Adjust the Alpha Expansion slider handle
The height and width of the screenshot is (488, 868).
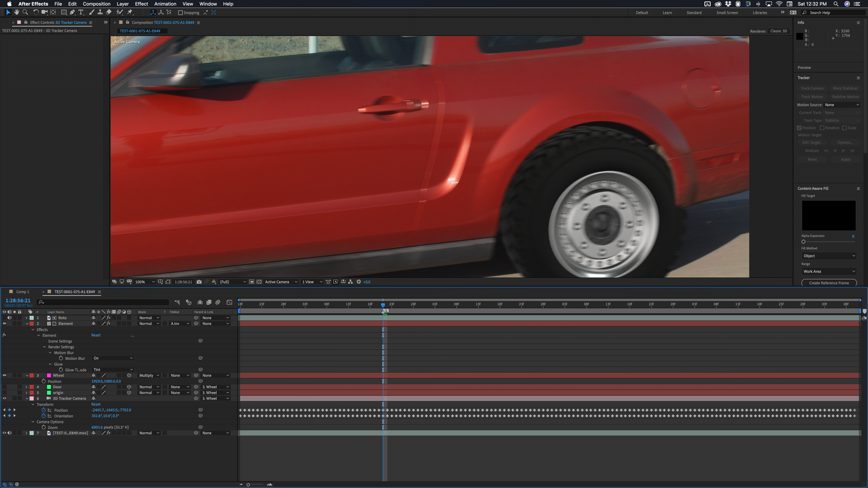(x=803, y=242)
